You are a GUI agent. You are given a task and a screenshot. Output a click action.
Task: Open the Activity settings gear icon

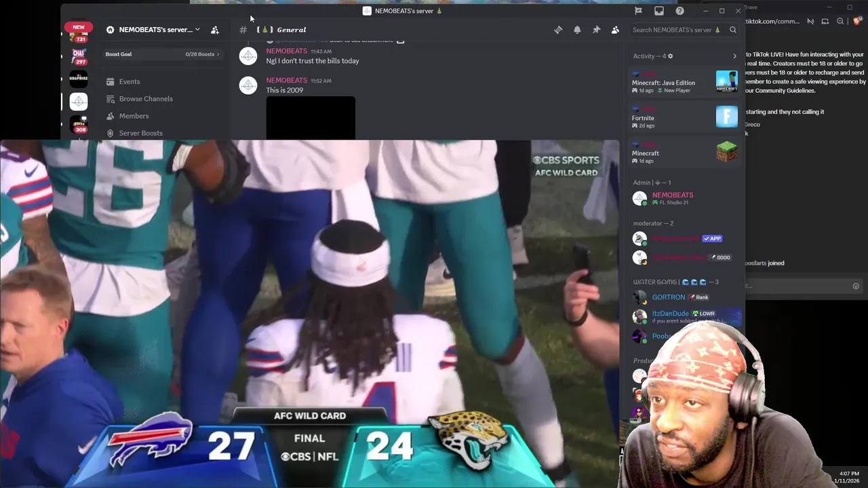coord(671,56)
